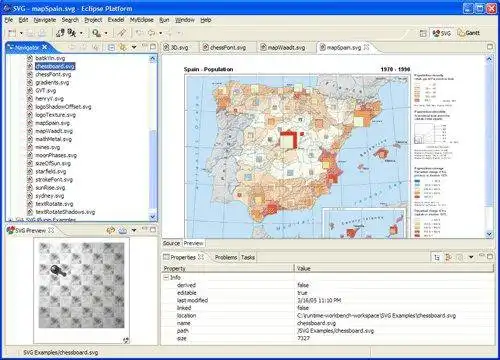
Task: Open the Search toolbar dropdown arrow
Action: (106, 33)
